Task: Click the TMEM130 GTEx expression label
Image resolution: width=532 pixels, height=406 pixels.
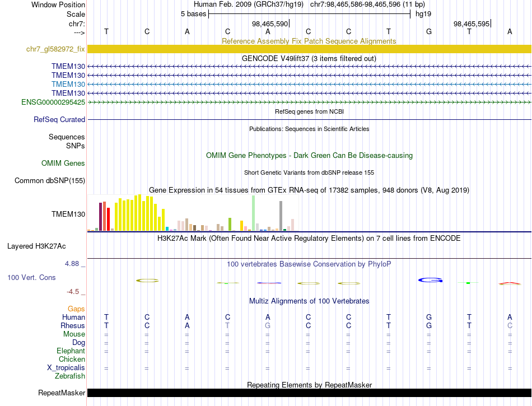Action: click(x=68, y=214)
